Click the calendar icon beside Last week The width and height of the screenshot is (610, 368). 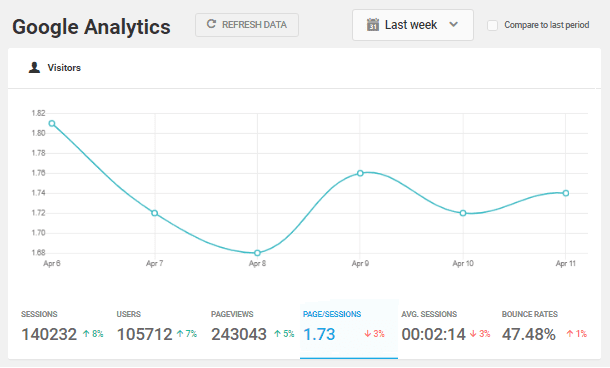click(373, 25)
